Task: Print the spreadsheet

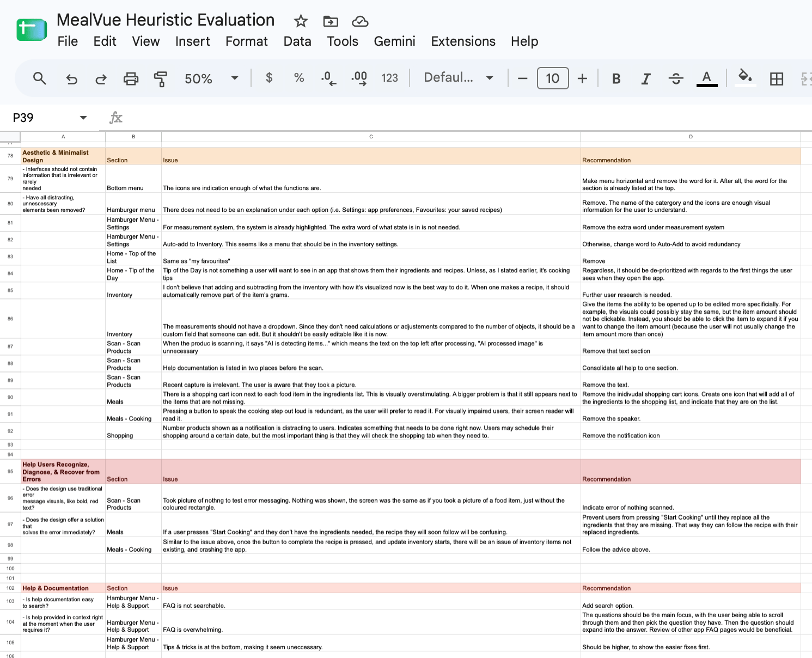Action: [131, 78]
